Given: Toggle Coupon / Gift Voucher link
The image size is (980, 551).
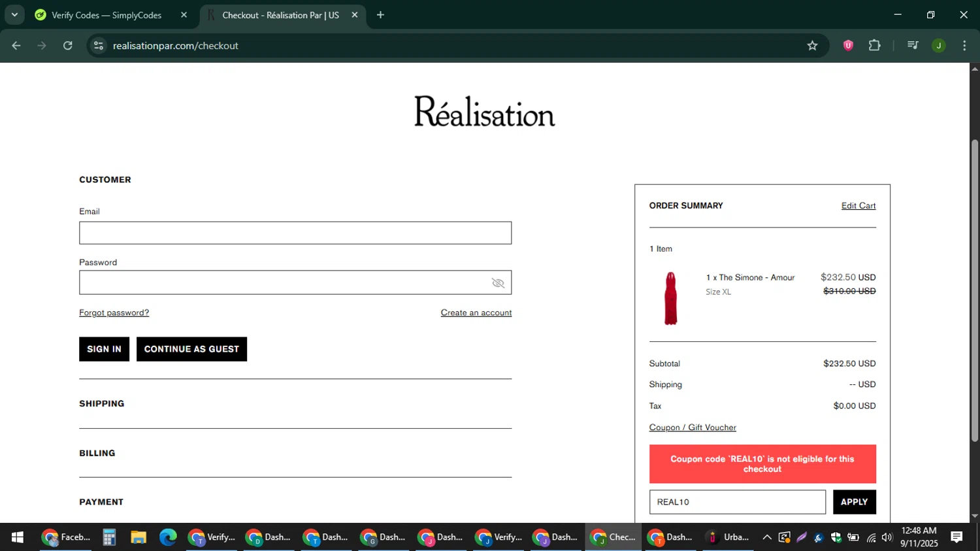Looking at the screenshot, I should [693, 427].
